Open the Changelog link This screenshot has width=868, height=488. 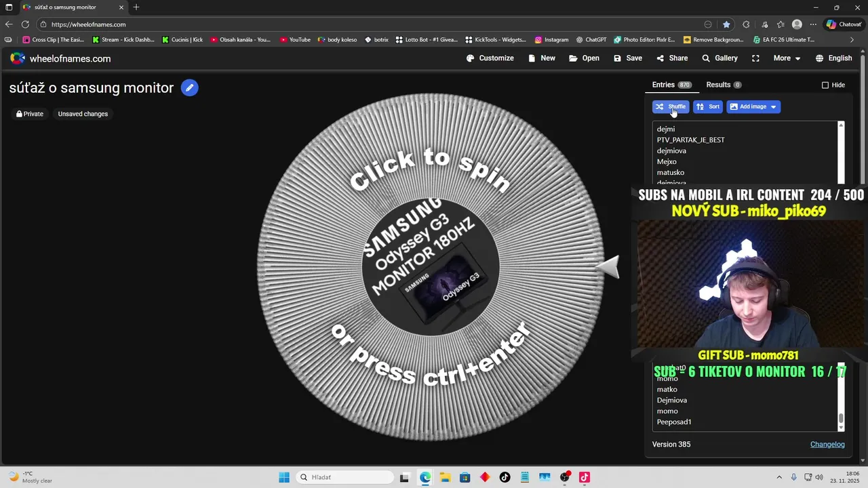click(827, 445)
